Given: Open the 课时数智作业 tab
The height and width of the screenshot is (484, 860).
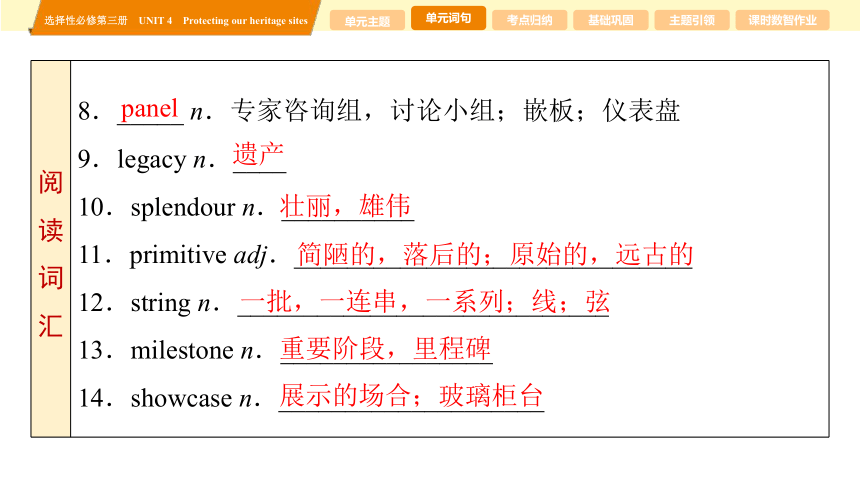Looking at the screenshot, I should pyautogui.click(x=782, y=21).
